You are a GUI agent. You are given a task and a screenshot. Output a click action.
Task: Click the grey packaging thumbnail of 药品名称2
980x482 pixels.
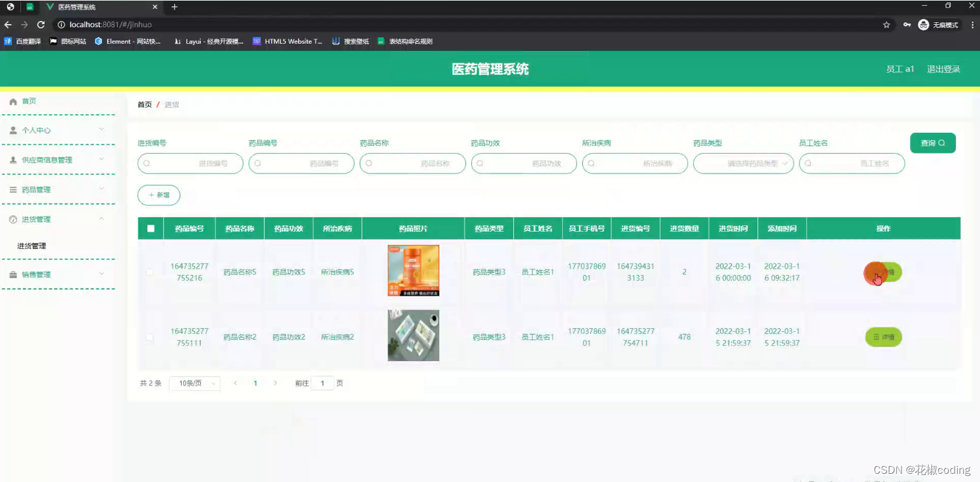coord(413,335)
